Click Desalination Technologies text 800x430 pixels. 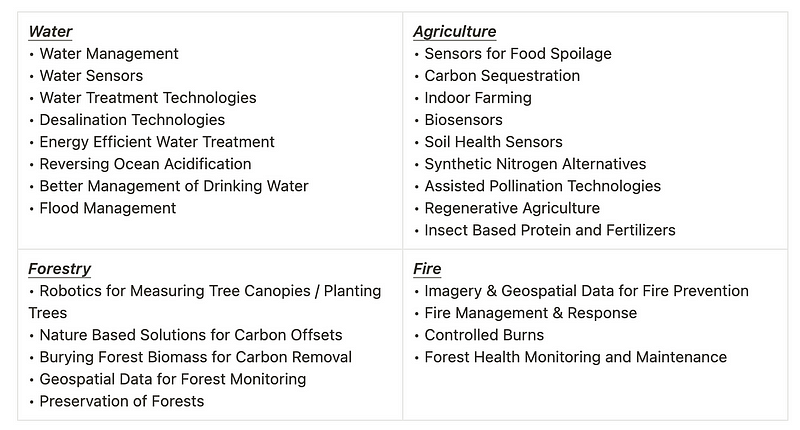(x=132, y=120)
